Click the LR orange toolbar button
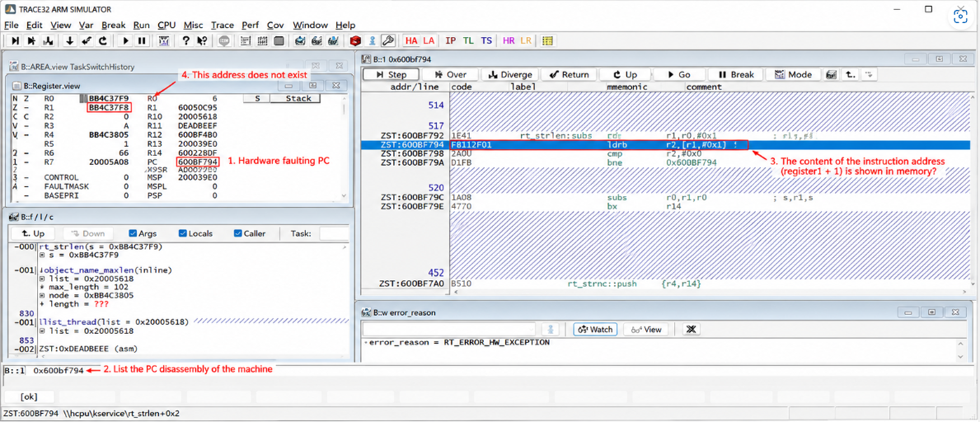980x422 pixels. coord(526,40)
